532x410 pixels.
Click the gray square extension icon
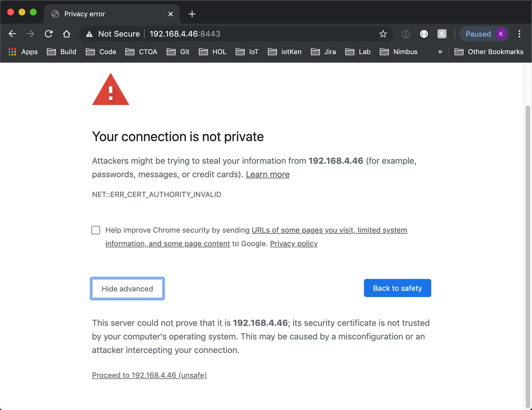[442, 34]
